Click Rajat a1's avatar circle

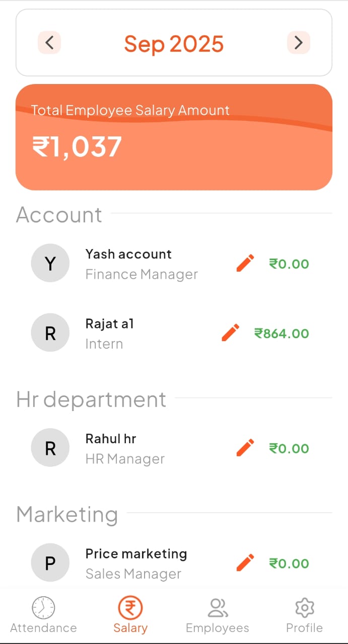50,333
